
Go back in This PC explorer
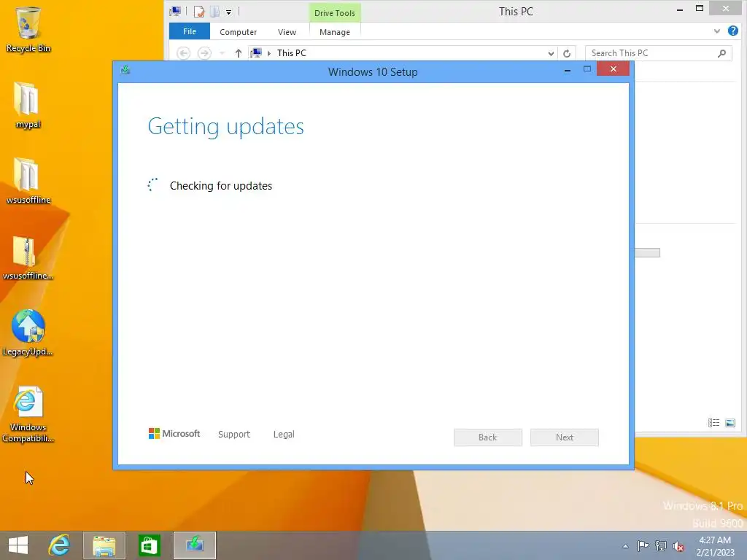tap(183, 52)
